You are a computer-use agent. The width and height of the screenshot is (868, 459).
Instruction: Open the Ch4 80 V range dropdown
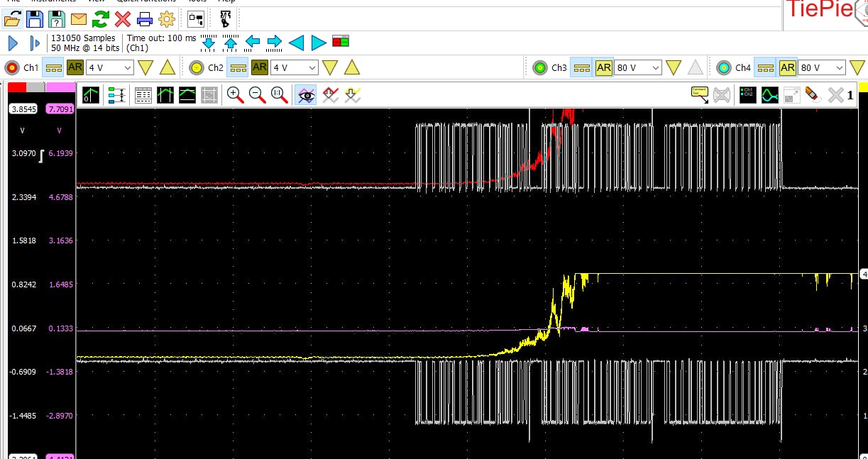tap(822, 67)
